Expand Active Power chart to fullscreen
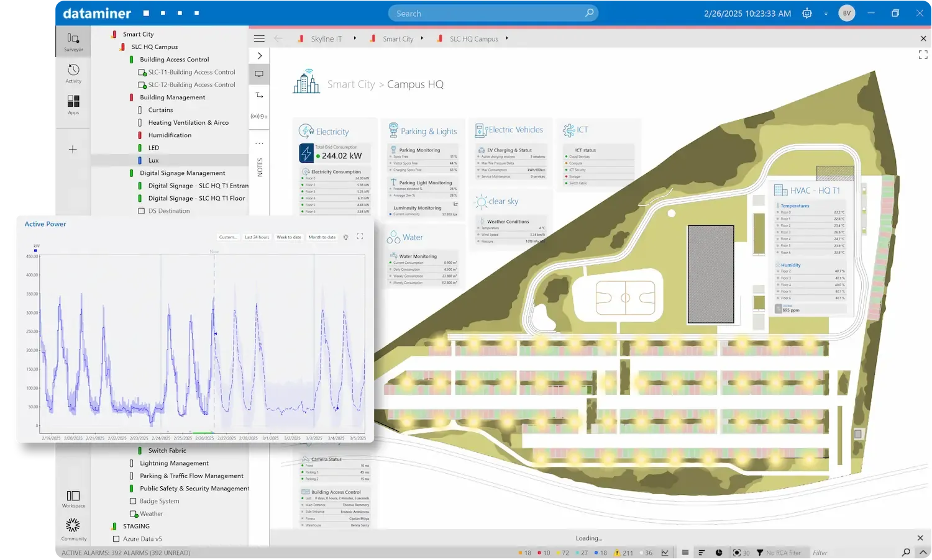 click(360, 237)
